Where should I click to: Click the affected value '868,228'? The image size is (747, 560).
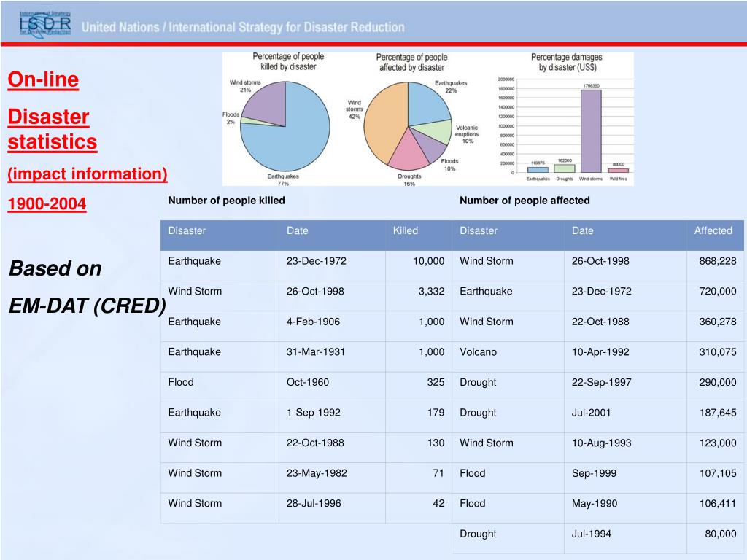[x=718, y=261]
